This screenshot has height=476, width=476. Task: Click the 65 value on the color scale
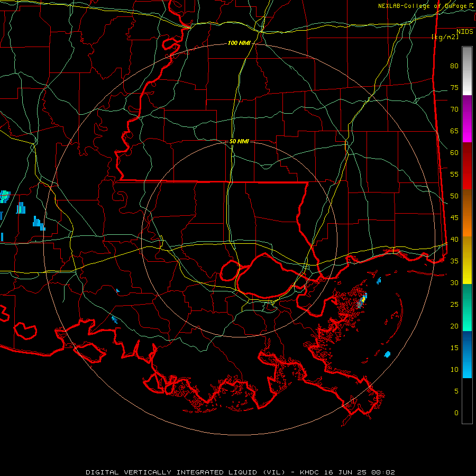pos(454,131)
